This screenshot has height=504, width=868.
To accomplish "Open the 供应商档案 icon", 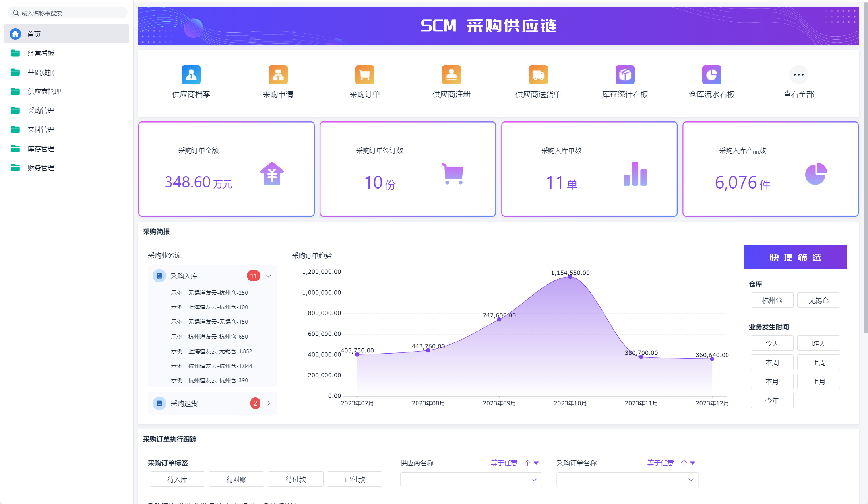I will point(191,75).
